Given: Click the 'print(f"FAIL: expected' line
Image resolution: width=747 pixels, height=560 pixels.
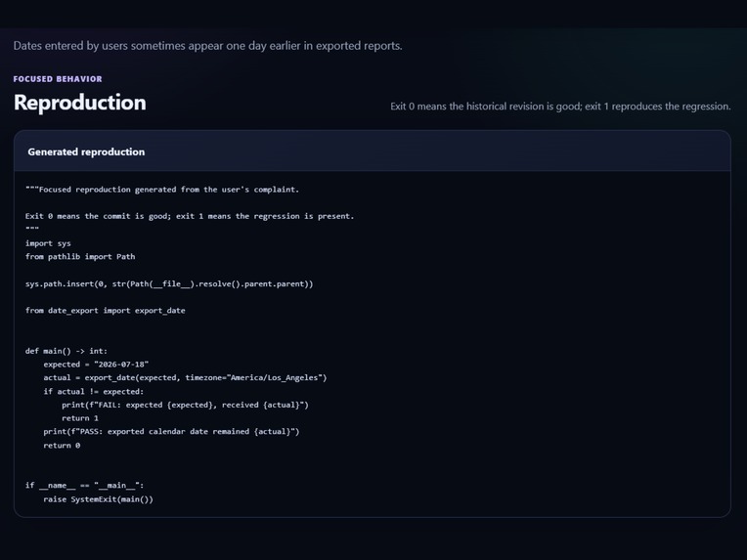Looking at the screenshot, I should (x=186, y=405).
